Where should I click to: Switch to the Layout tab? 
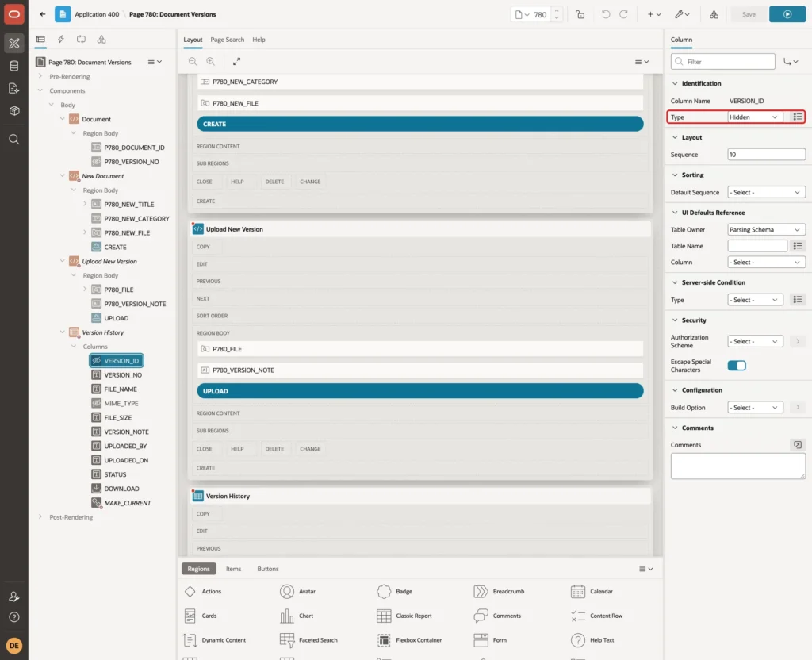point(193,40)
